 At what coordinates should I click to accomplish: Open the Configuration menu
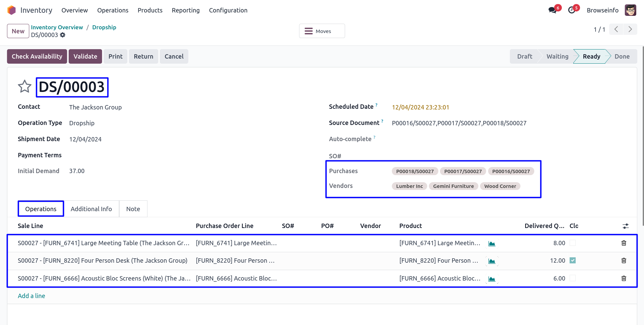coord(228,10)
